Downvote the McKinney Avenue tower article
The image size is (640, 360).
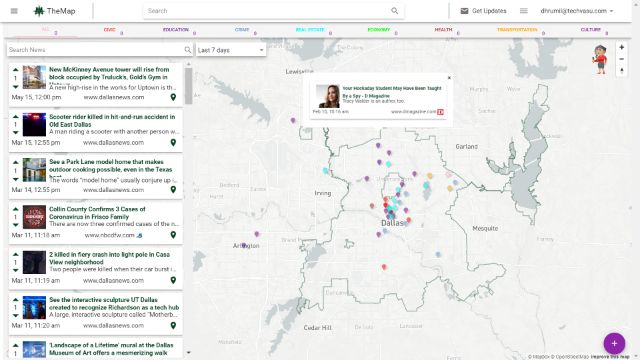(16, 87)
